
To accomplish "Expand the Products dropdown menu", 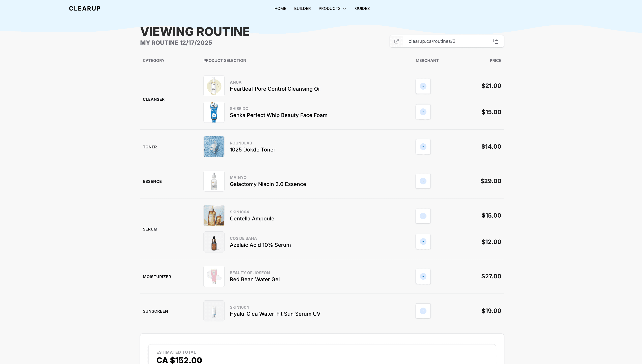I will [x=332, y=9].
